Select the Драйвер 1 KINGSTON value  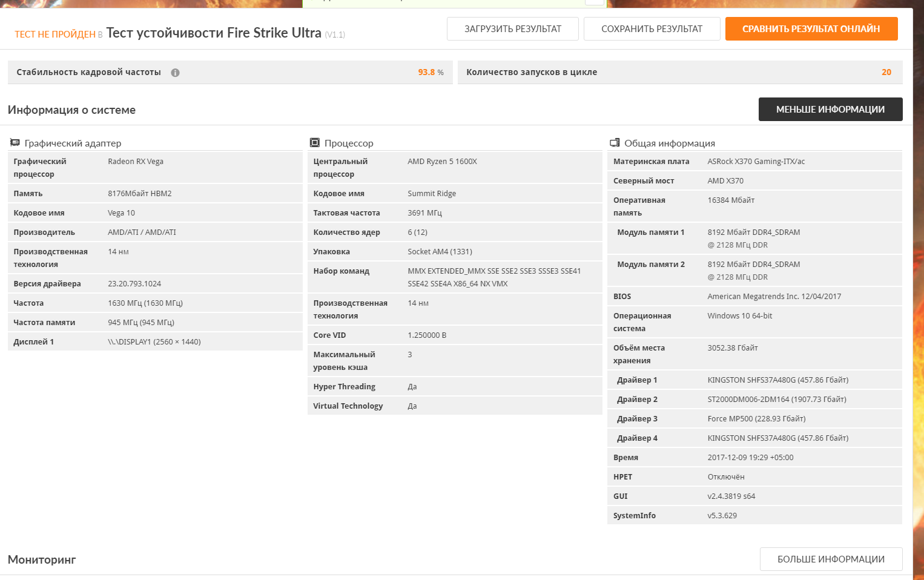[778, 380]
